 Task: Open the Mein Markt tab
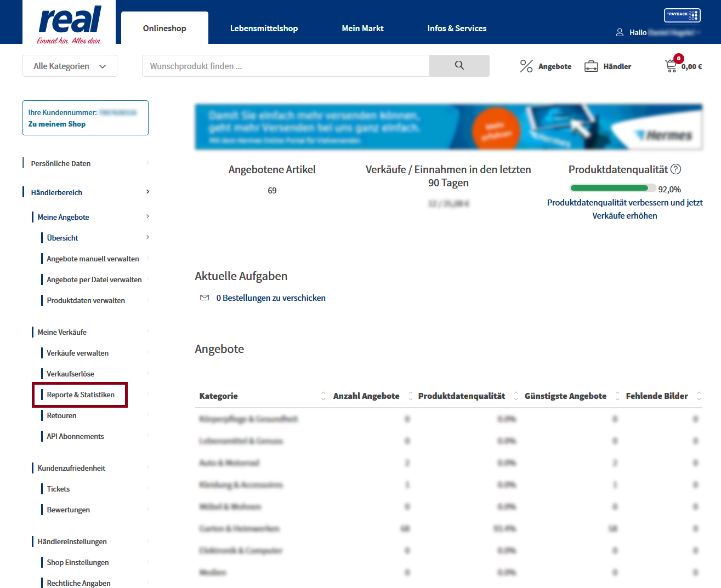point(362,28)
